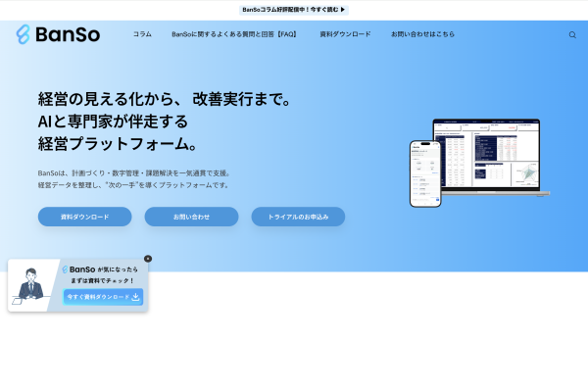Go to お問い合わせはこちら in navigation
The height and width of the screenshot is (392, 588).
coord(422,34)
